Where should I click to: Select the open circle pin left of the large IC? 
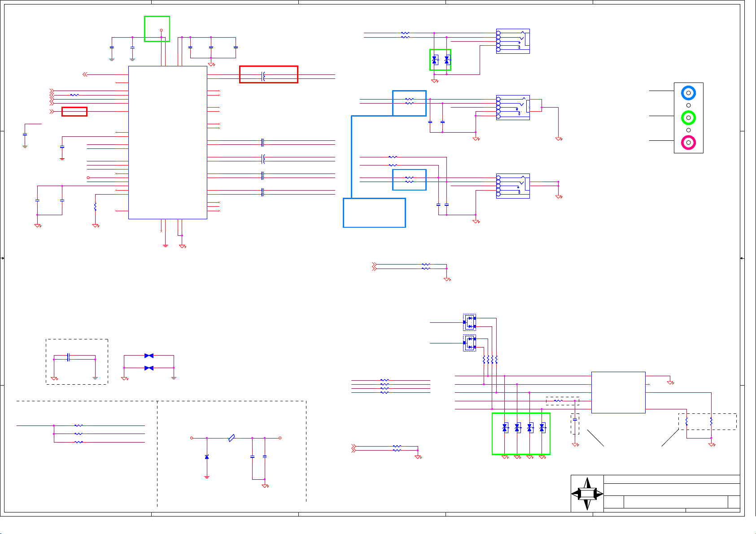tap(88, 178)
